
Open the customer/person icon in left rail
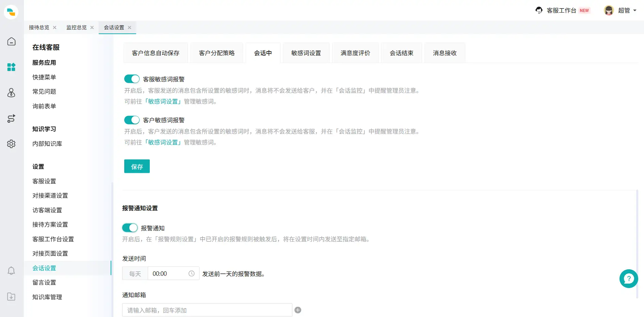click(11, 93)
